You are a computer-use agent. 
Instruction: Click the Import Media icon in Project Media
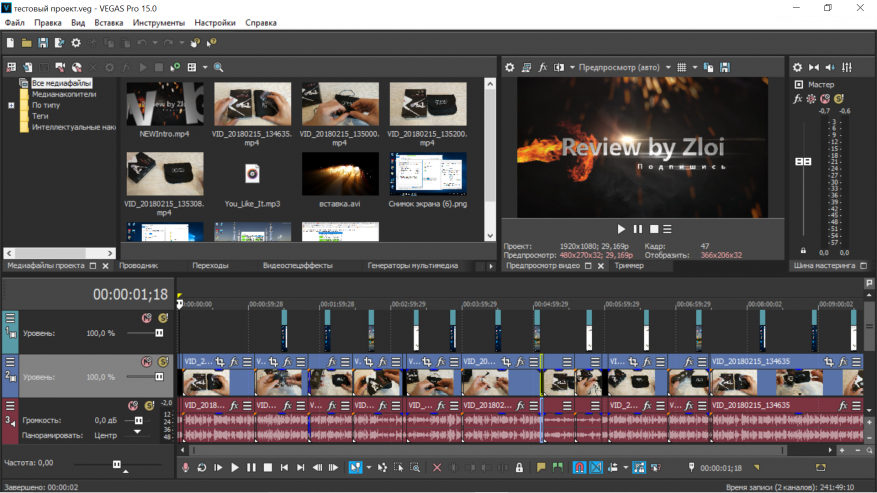coord(11,67)
